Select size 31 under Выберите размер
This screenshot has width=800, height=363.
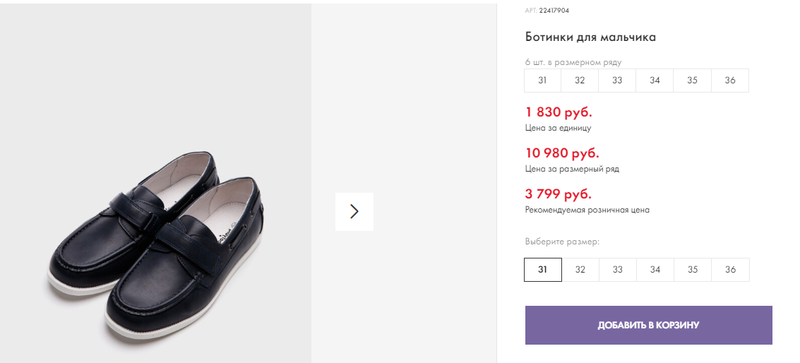543,270
